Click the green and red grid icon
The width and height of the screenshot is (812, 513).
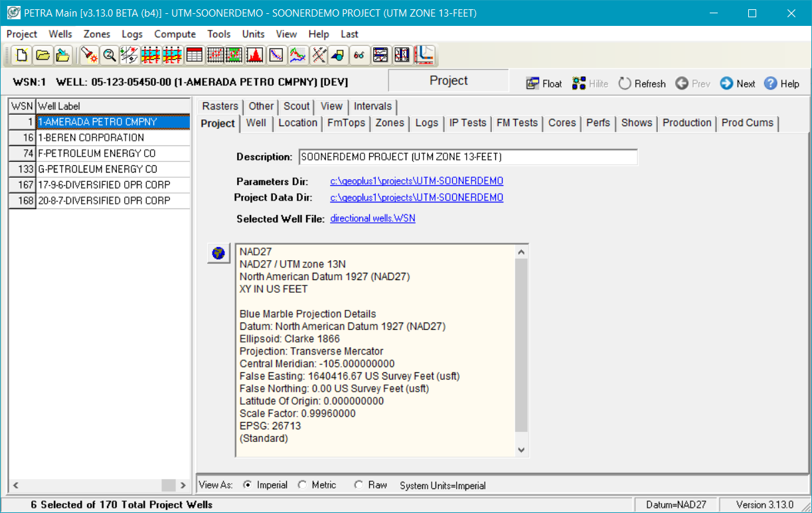[234, 55]
